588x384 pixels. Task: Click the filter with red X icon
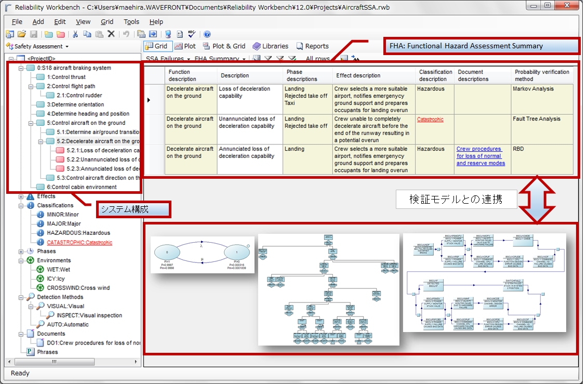[x=280, y=59]
